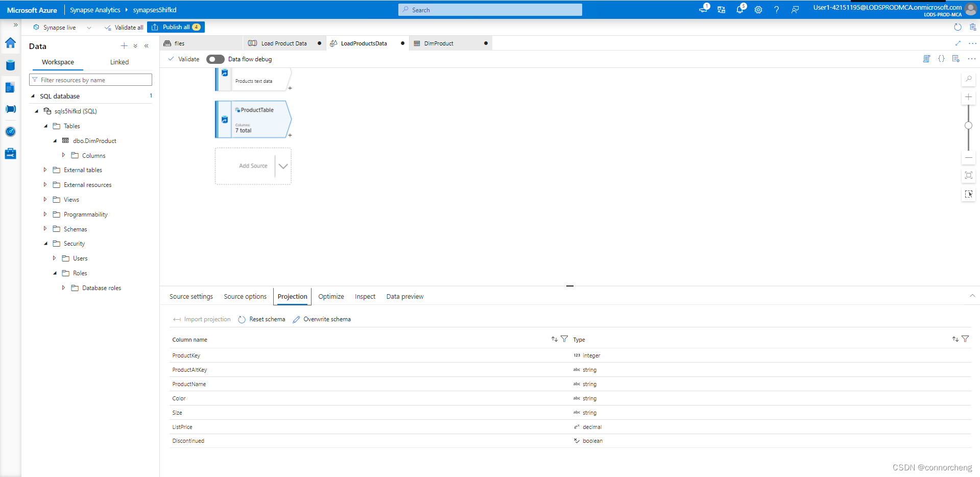Open the Develop hub icon

[10, 87]
